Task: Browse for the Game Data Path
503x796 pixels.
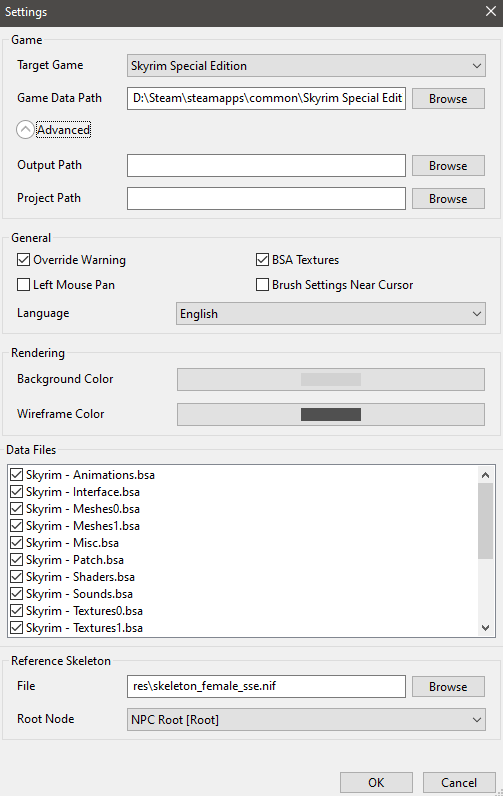Action: click(x=448, y=98)
